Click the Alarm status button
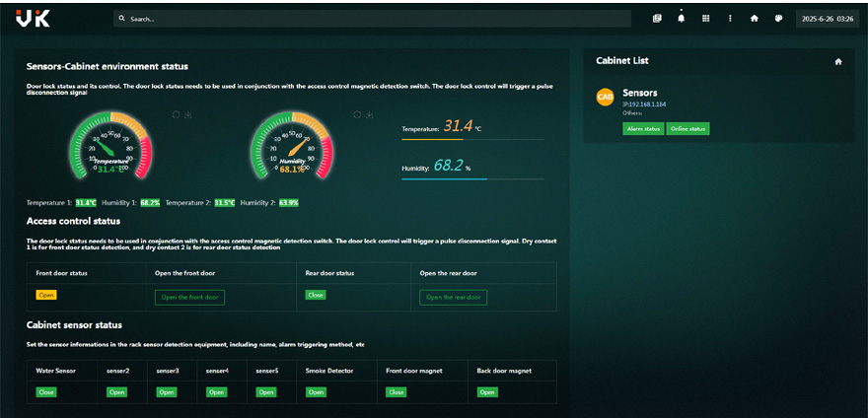This screenshot has height=418, width=868. point(643,128)
